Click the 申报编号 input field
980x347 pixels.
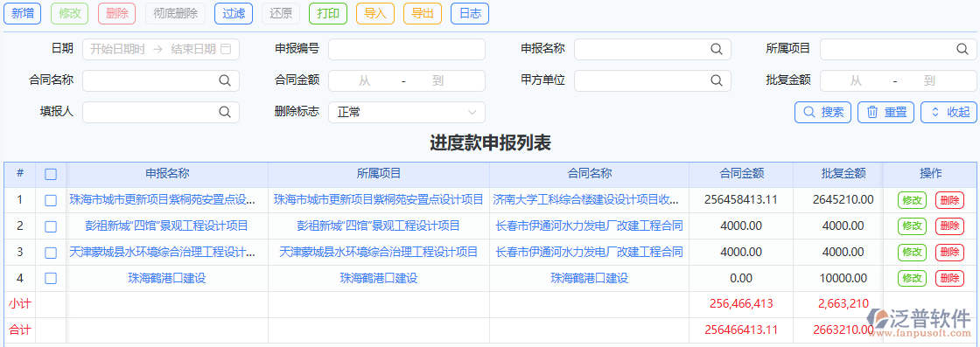pos(407,49)
